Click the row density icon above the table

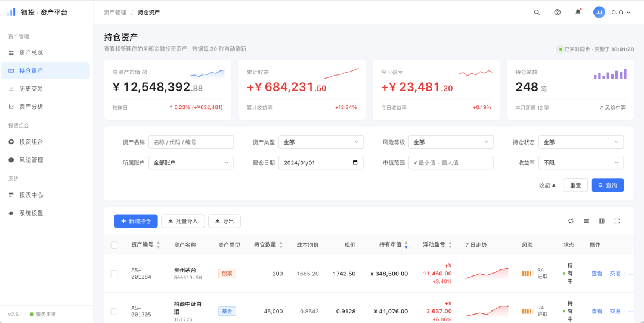tap(586, 221)
